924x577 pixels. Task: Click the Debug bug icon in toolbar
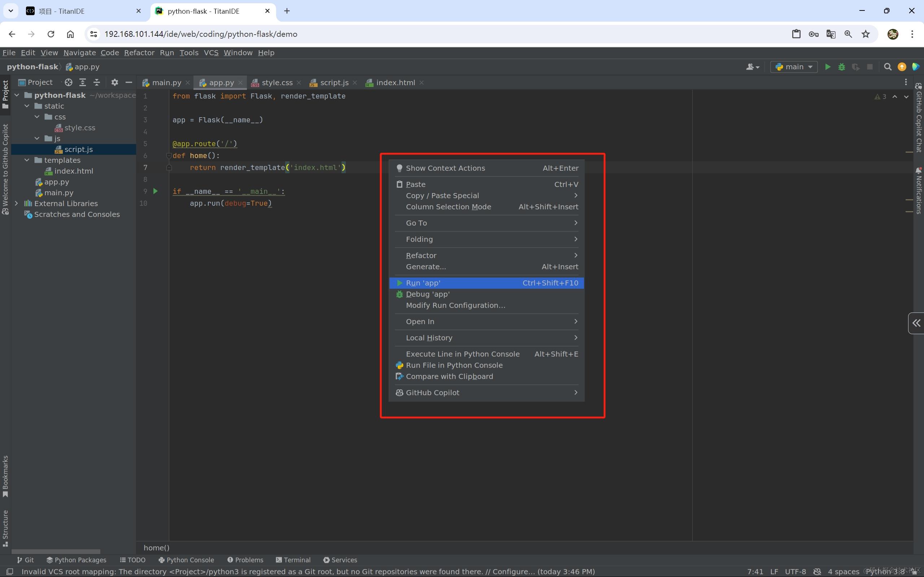(x=842, y=67)
